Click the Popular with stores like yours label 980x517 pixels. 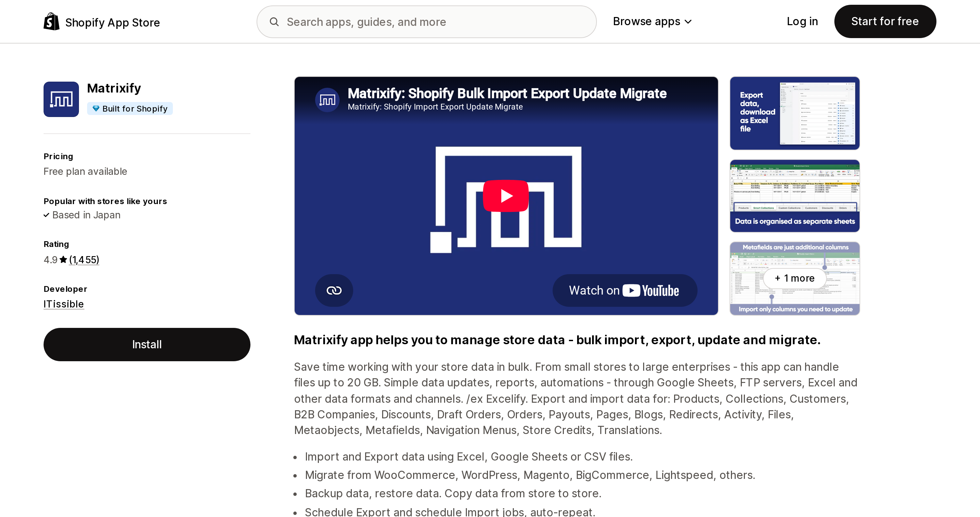105,201
